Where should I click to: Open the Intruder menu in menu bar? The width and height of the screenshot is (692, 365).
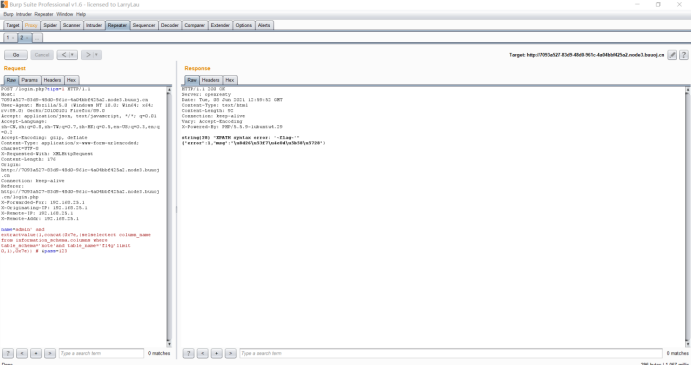[24, 14]
